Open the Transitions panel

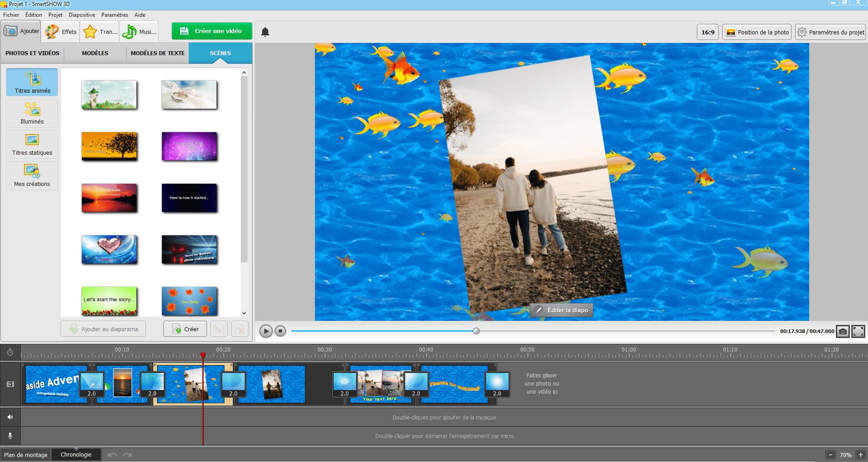(x=100, y=31)
